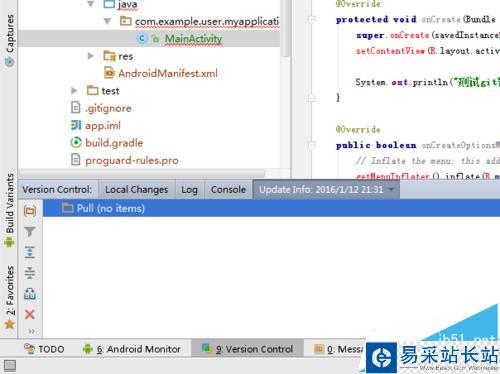
Task: Toggle the filter funnel icon
Action: click(x=30, y=231)
